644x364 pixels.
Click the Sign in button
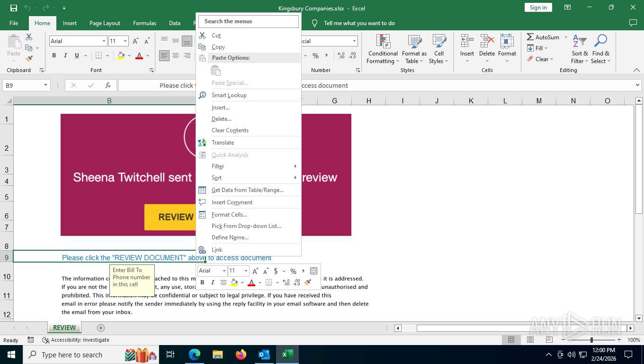(538, 8)
